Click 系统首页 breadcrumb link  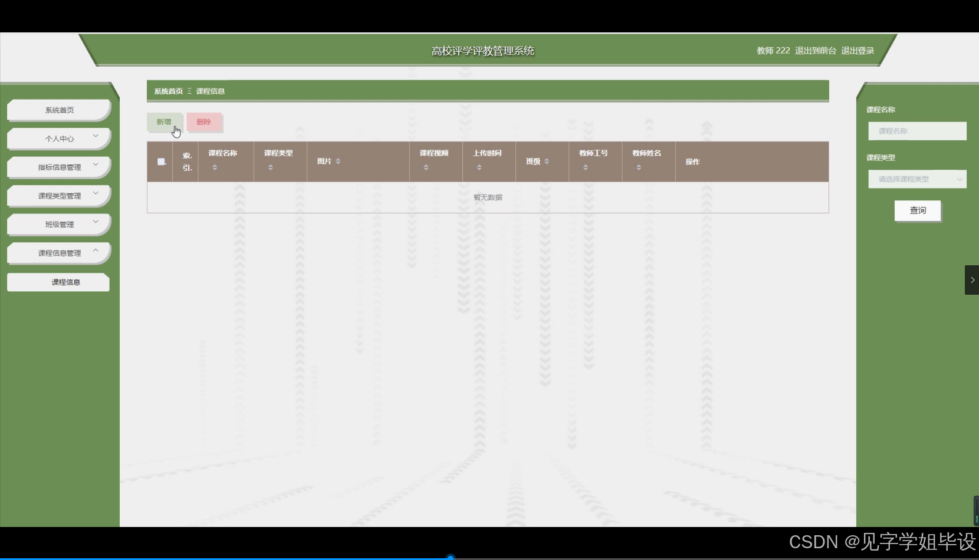coord(169,91)
